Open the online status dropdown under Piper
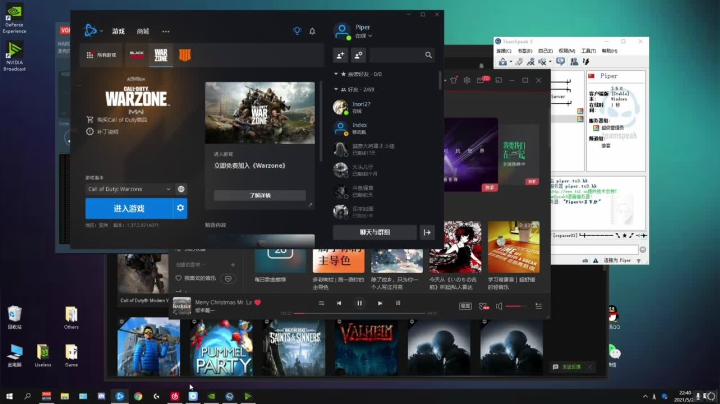Image resolution: width=720 pixels, height=404 pixels. (364, 36)
